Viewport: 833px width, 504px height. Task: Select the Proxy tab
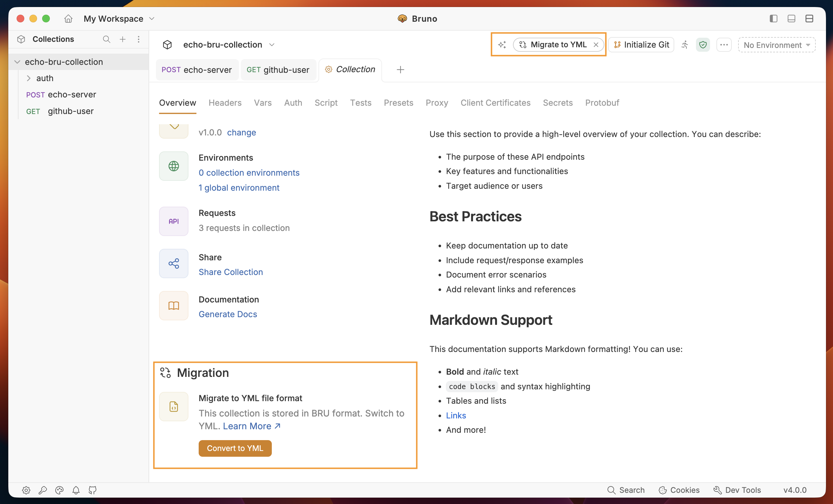pyautogui.click(x=437, y=103)
